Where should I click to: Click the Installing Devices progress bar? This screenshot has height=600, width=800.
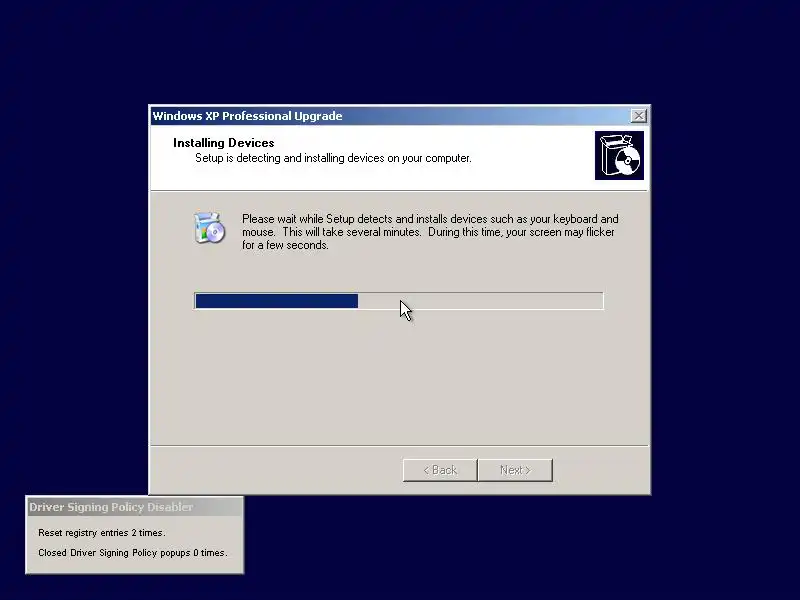pos(398,301)
